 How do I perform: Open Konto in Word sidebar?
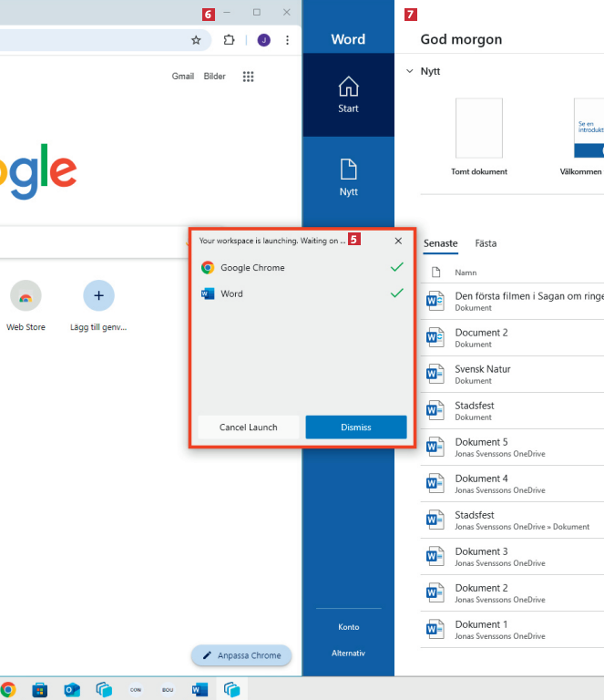coord(348,627)
